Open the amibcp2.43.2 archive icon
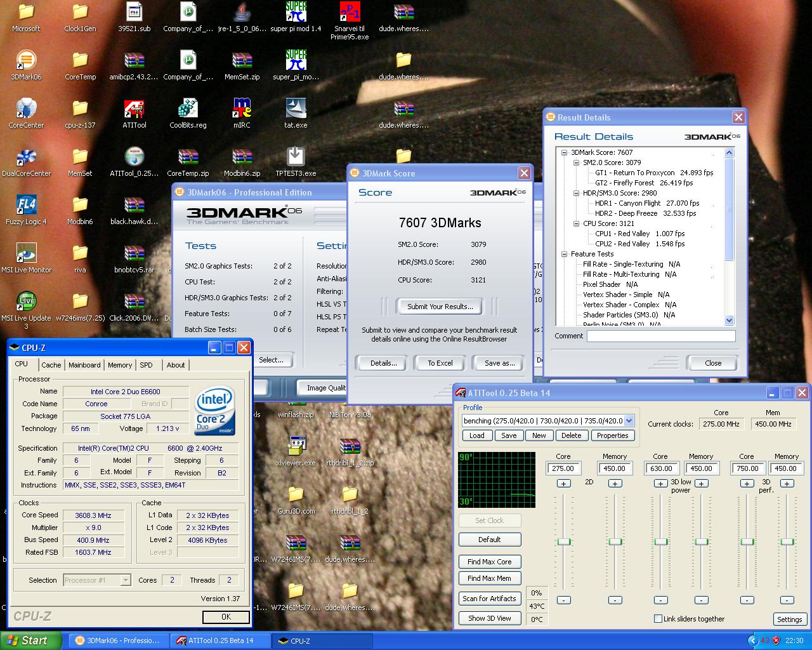 (134, 65)
